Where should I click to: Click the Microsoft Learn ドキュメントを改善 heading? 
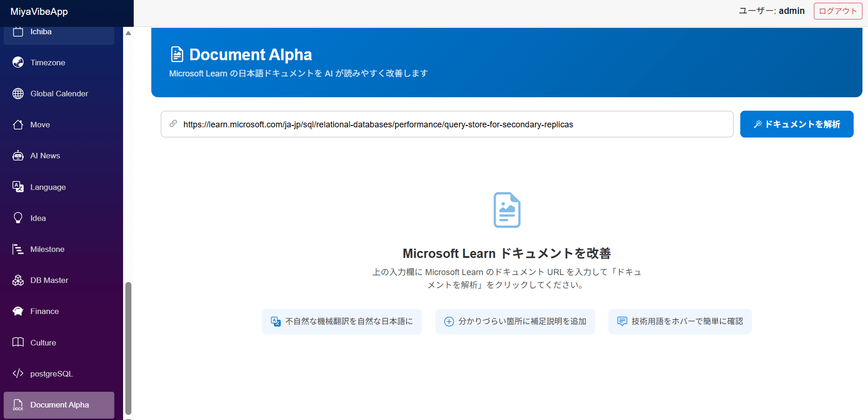507,253
